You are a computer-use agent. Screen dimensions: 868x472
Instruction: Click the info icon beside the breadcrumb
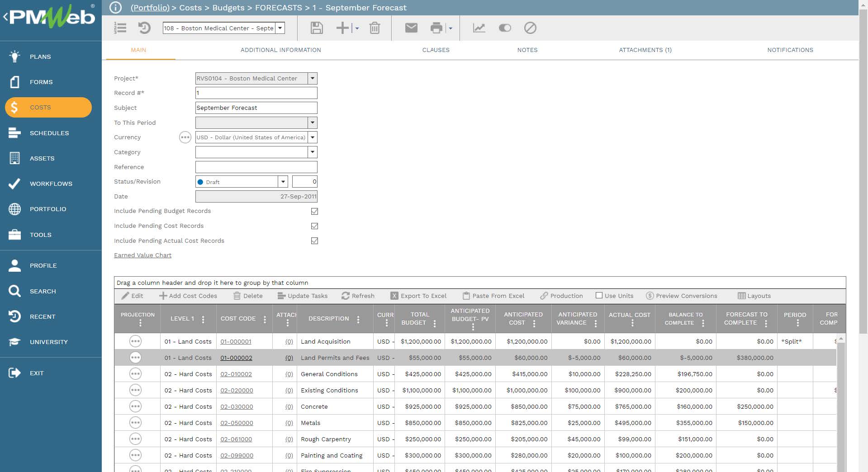pos(116,8)
